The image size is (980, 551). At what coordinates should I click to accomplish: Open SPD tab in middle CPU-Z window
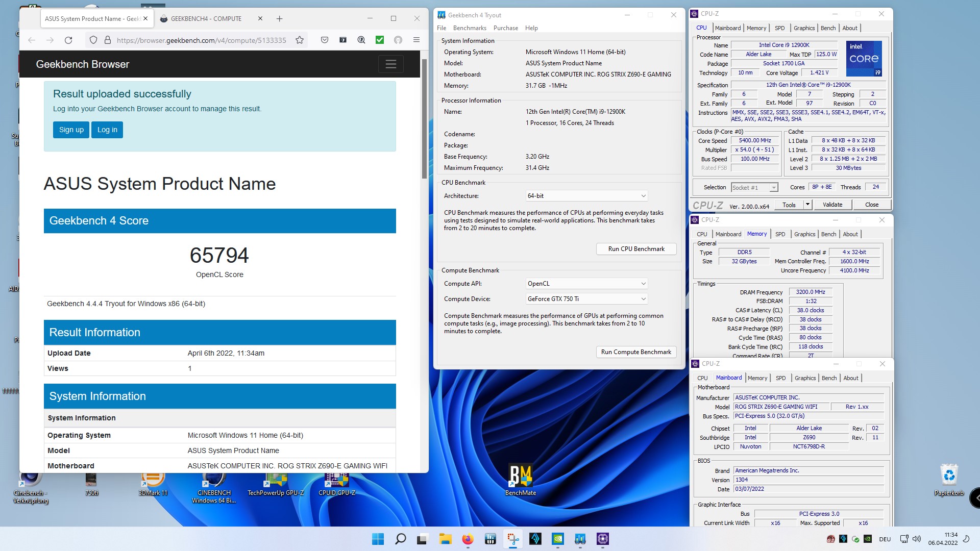[780, 234]
